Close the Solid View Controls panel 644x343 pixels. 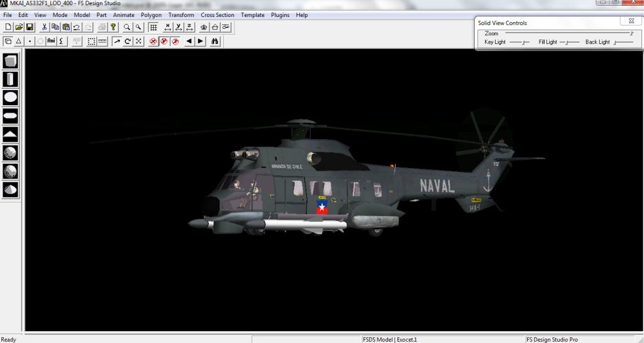631,21
